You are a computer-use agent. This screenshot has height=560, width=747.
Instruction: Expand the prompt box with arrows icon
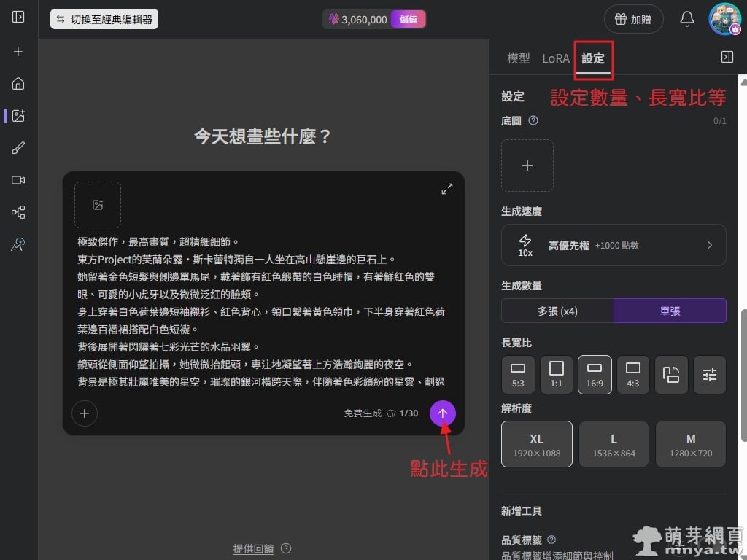[447, 189]
